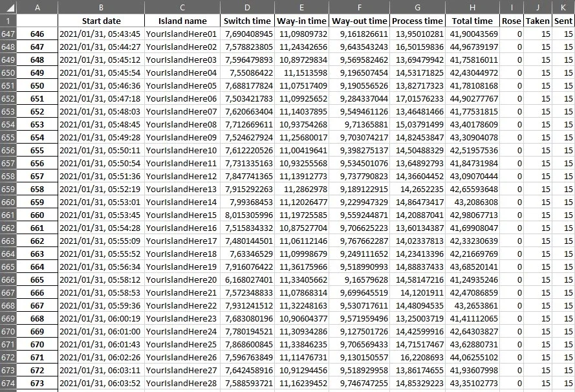Select process time 14,53171825
The width and height of the screenshot is (575, 392).
(x=417, y=73)
